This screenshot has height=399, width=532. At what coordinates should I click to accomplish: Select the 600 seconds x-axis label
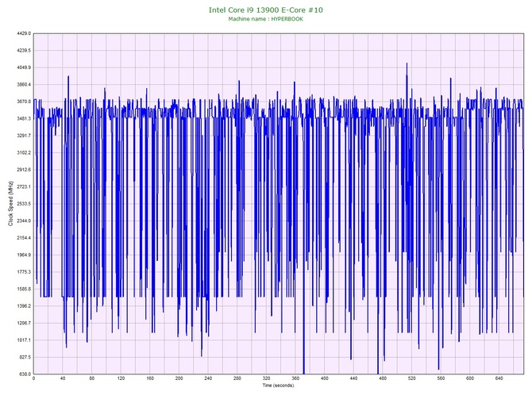(x=470, y=378)
